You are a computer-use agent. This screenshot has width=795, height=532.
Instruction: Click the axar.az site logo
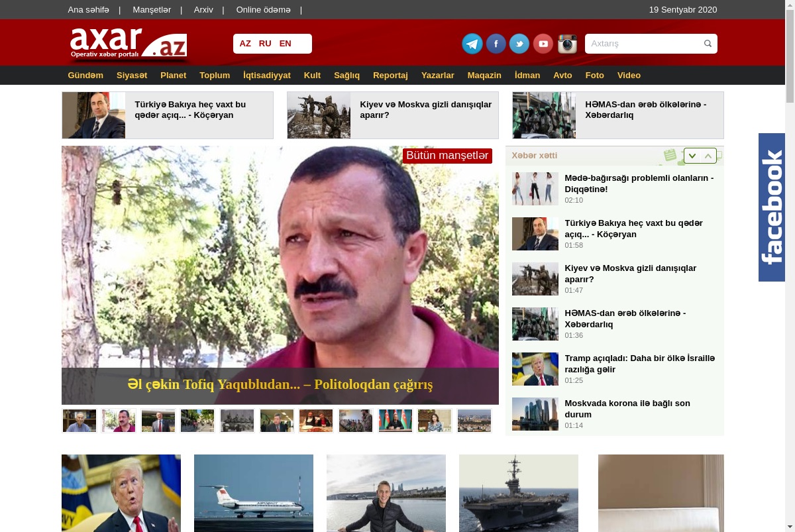pos(129,44)
